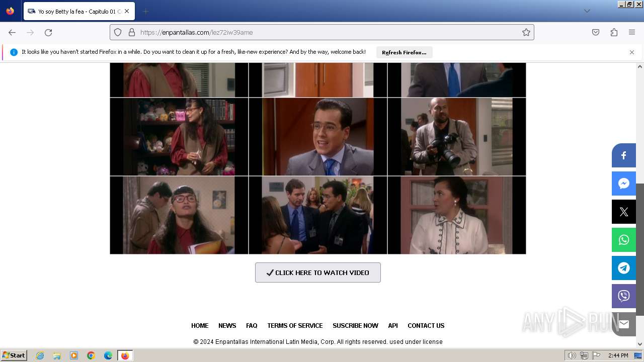Show tracking protection shield info
644x362 pixels.
point(118,32)
